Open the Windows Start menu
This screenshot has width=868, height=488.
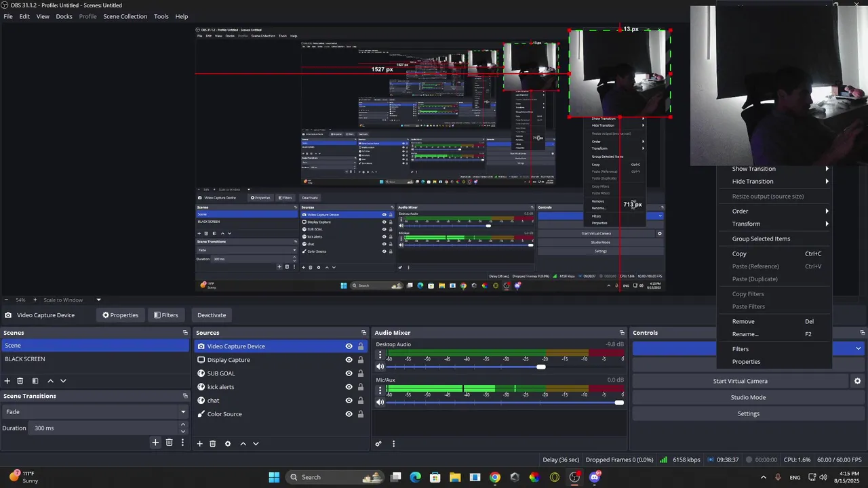tap(274, 477)
